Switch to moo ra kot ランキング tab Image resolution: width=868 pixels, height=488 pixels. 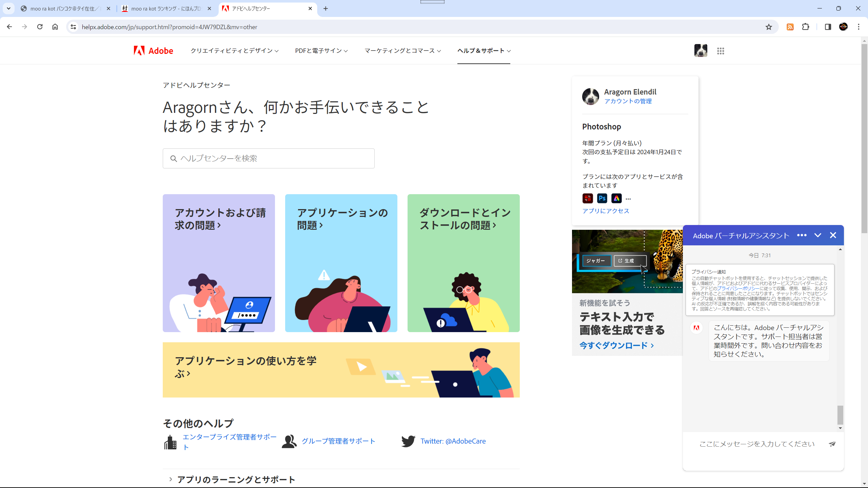coord(165,8)
